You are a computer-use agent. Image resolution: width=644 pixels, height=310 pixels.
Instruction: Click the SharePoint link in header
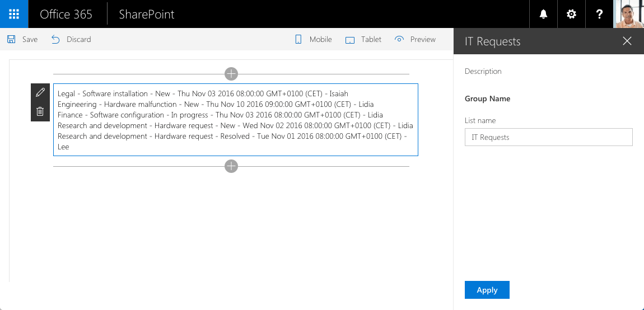pyautogui.click(x=147, y=15)
